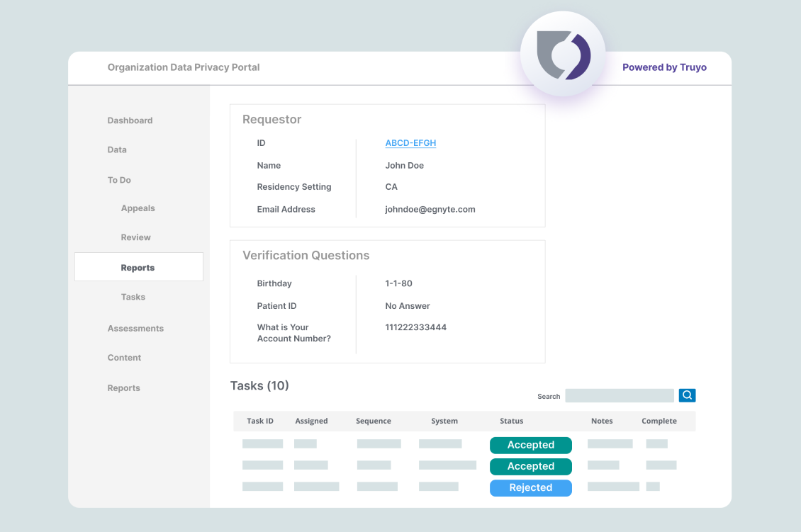Screen dimensions: 801x532
Task: Open the bottom Reports sidebar item
Action: tap(123, 388)
